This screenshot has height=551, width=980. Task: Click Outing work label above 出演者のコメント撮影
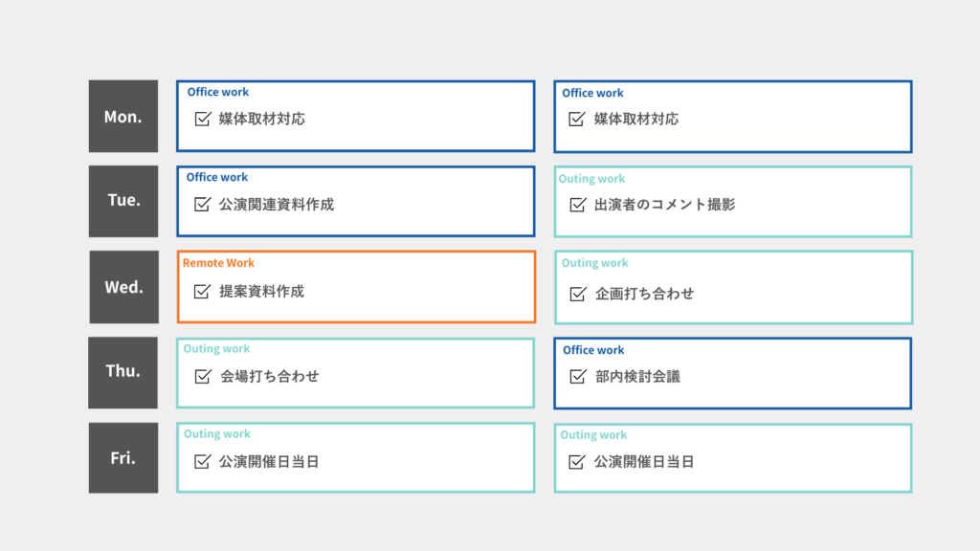pyautogui.click(x=591, y=179)
